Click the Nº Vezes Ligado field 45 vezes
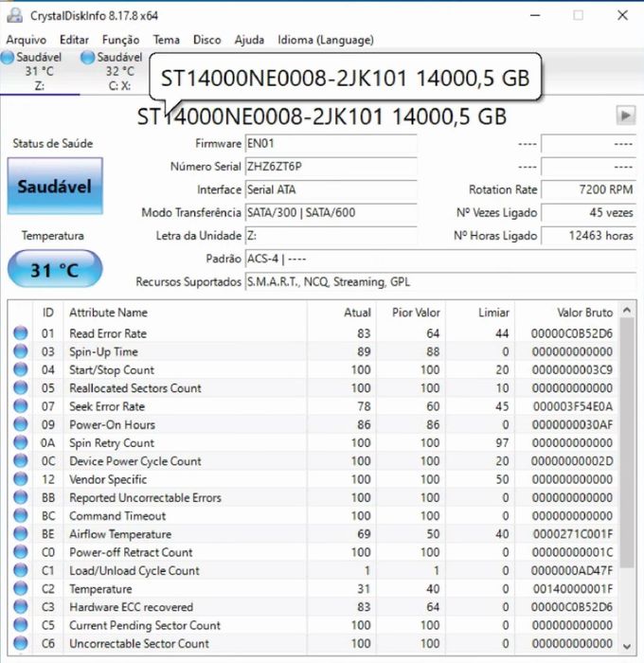 pyautogui.click(x=589, y=213)
